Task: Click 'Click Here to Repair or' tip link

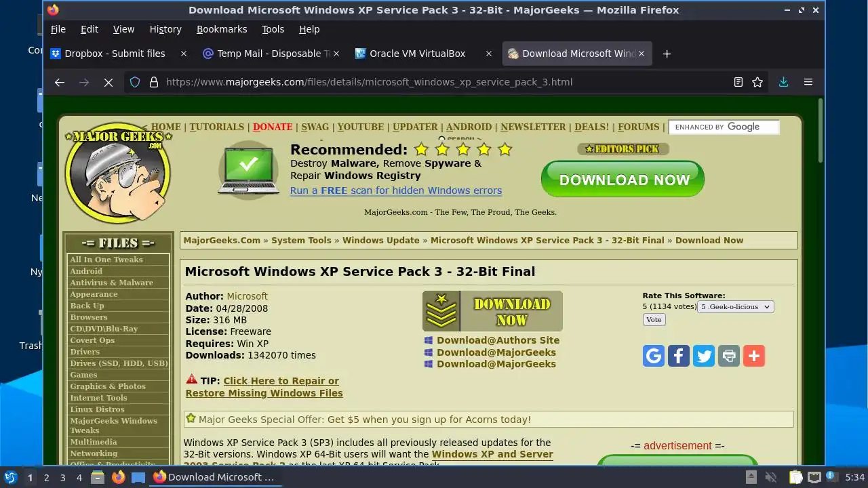Action: [x=281, y=381]
